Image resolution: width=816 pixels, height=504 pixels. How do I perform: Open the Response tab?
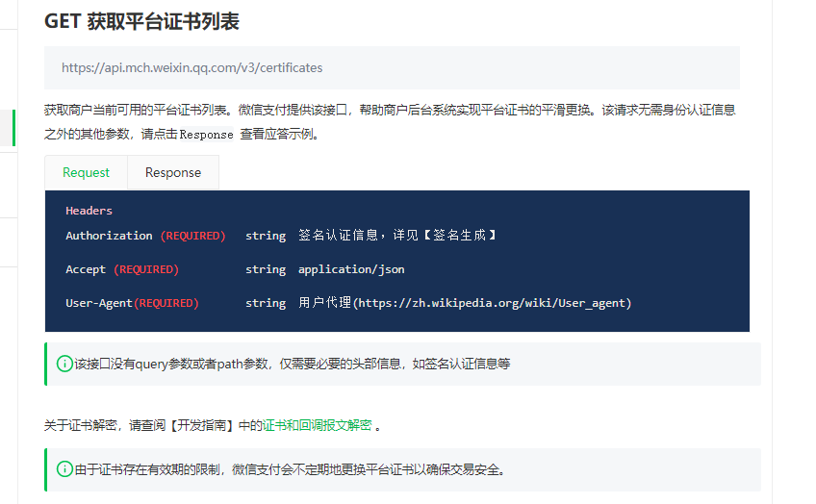(173, 172)
